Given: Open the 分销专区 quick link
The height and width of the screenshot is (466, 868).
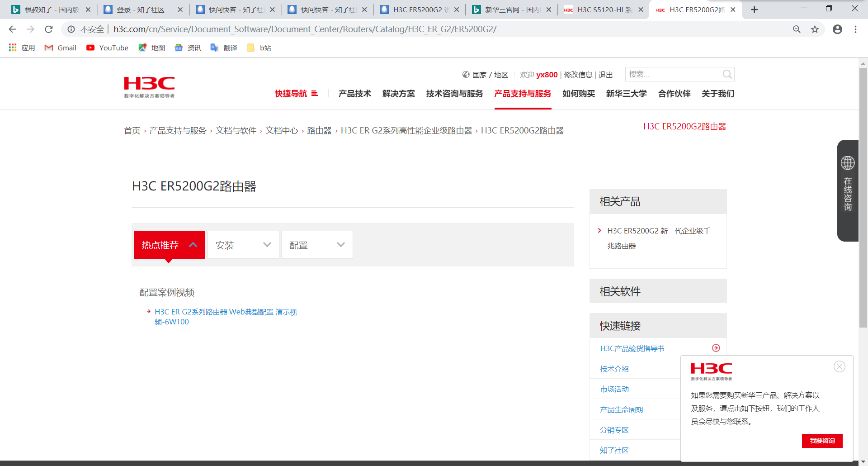Looking at the screenshot, I should [614, 430].
